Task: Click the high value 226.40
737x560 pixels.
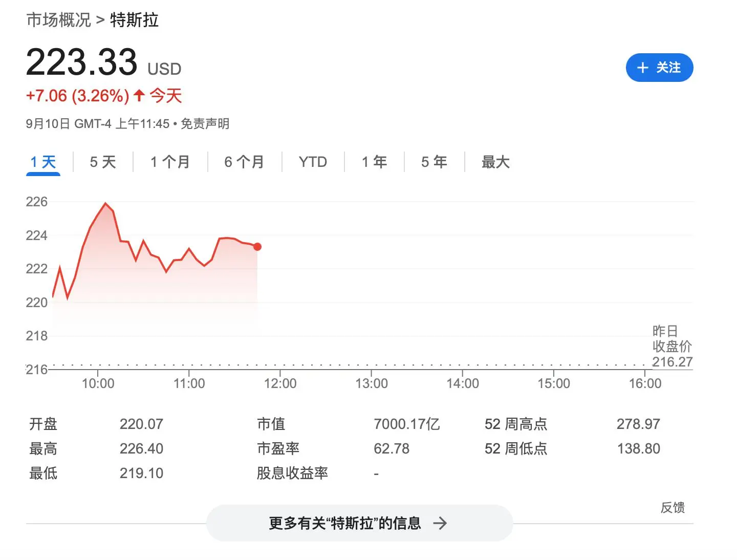Action: click(141, 449)
